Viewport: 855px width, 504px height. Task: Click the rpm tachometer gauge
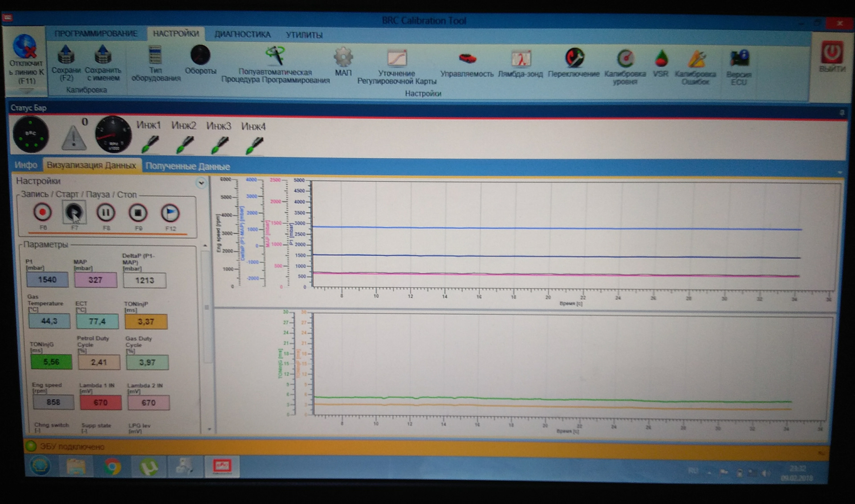tap(113, 134)
